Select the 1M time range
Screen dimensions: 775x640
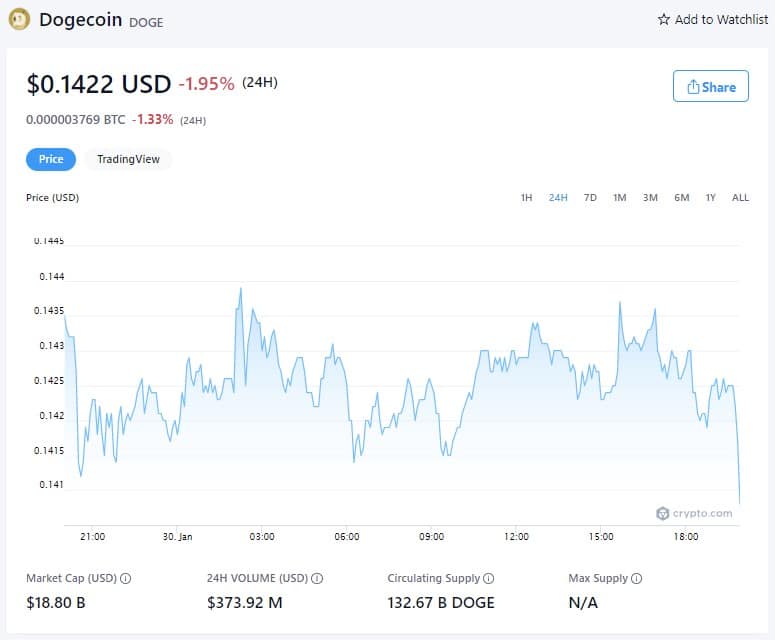[620, 198]
